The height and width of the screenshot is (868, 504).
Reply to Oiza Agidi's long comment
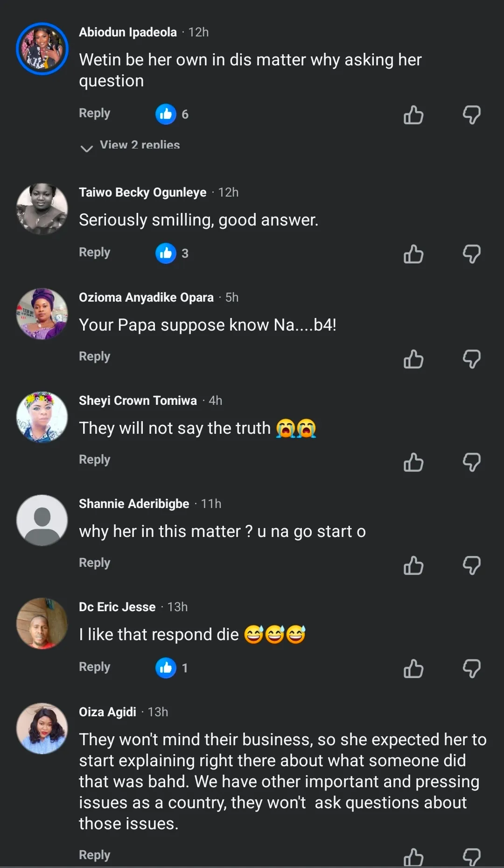tap(94, 855)
